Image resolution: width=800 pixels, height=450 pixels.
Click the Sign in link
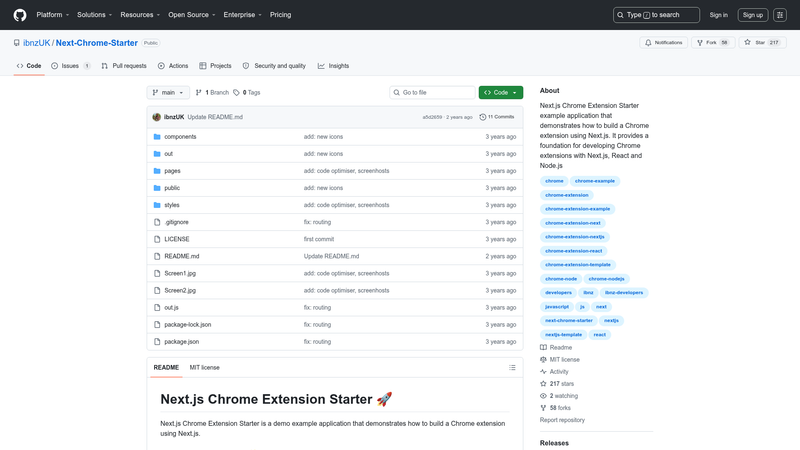(x=718, y=15)
